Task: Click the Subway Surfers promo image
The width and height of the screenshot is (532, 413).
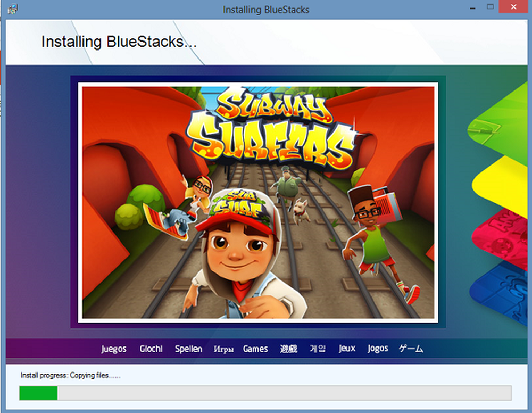Action: [258, 203]
